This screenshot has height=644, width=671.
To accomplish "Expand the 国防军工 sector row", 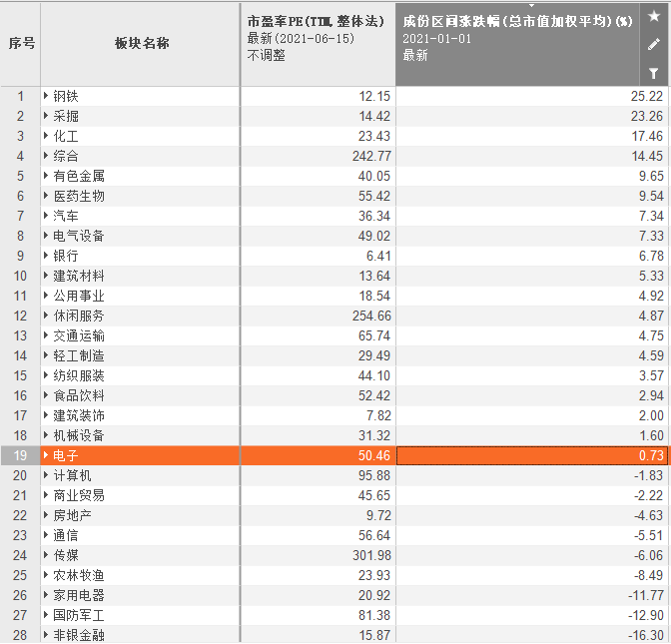I will pos(46,615).
